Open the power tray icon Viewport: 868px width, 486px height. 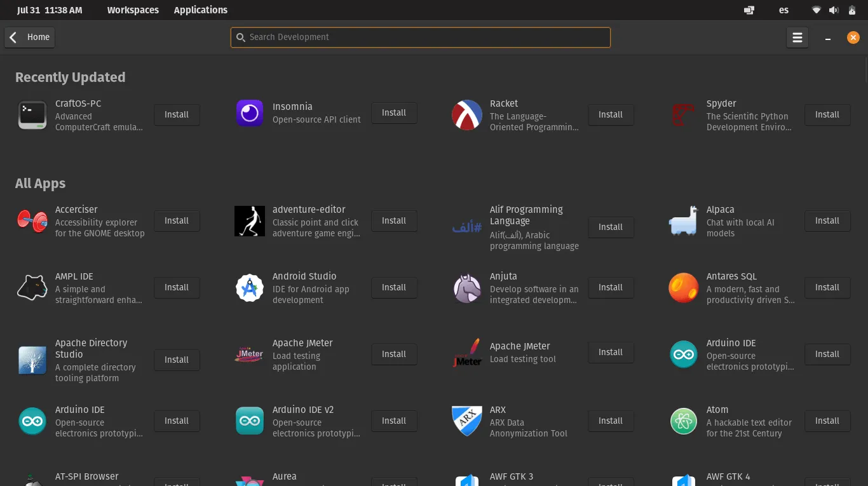tap(852, 10)
